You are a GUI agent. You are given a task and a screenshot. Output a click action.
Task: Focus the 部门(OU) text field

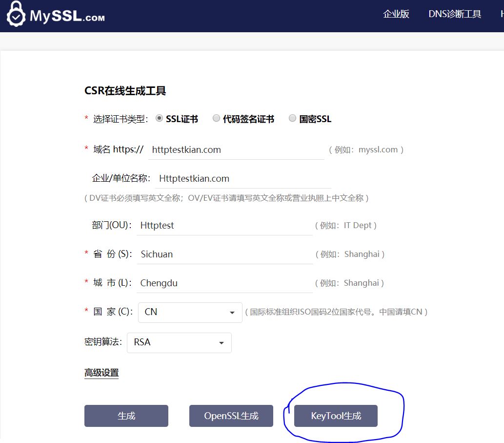pyautogui.click(x=224, y=225)
